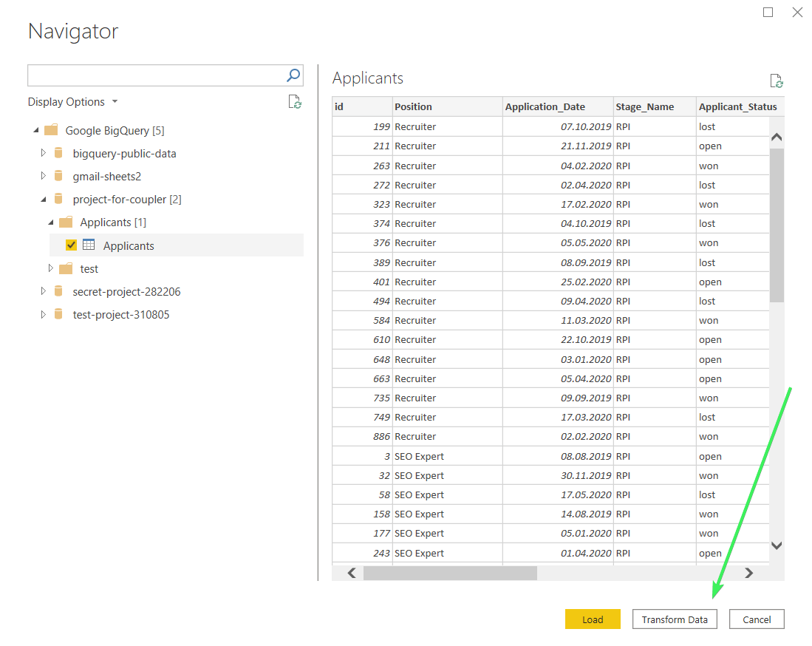Click the id cell 886

pyautogui.click(x=363, y=436)
